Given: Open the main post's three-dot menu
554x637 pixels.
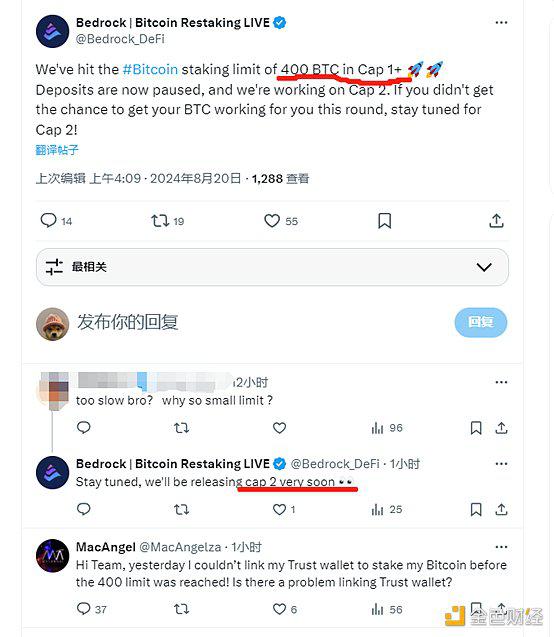Looking at the screenshot, I should coord(501,22).
